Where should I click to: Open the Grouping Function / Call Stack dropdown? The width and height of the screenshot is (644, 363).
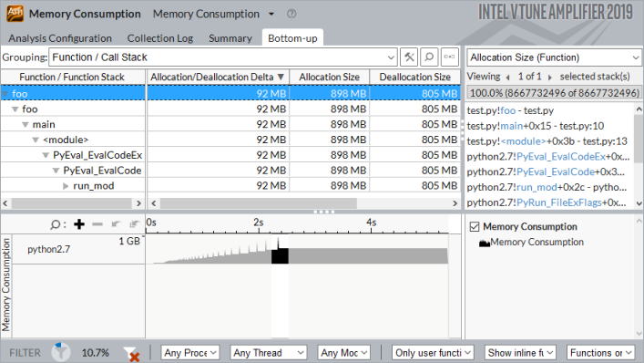pyautogui.click(x=223, y=57)
